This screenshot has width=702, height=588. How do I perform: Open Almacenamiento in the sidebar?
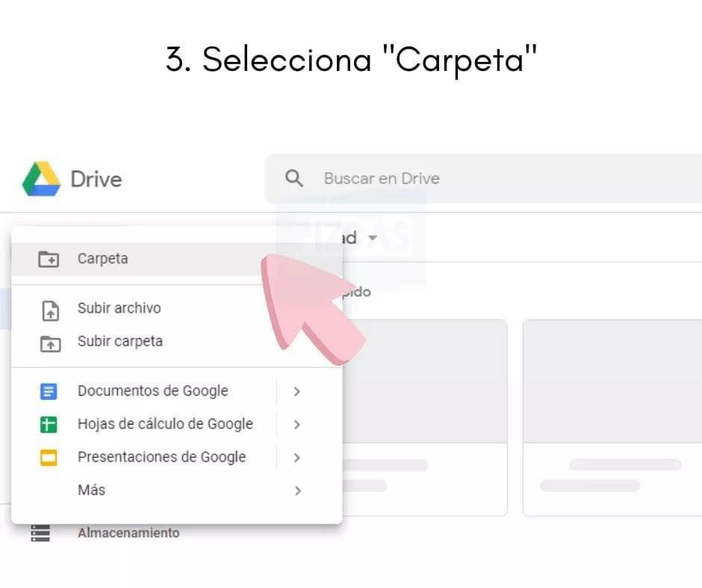click(128, 532)
